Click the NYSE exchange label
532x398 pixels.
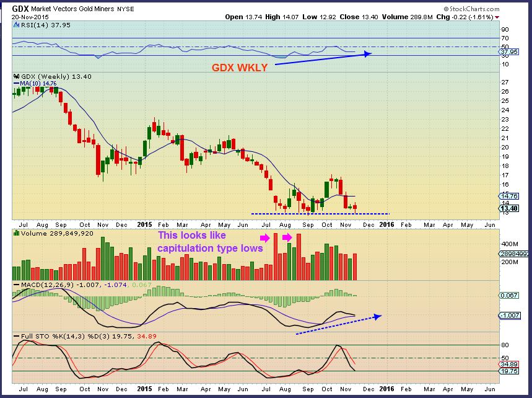pos(126,9)
